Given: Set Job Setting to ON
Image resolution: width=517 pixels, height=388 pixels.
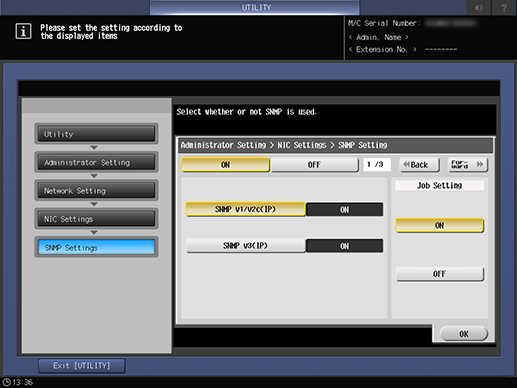Looking at the screenshot, I should [439, 226].
